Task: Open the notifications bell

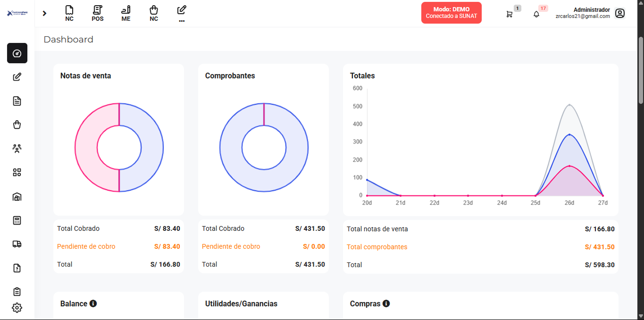Action: point(536,14)
